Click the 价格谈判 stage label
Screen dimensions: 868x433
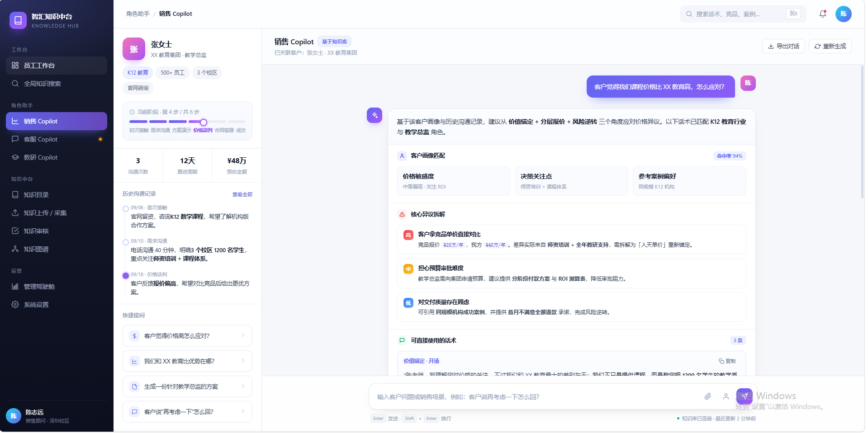(203, 130)
